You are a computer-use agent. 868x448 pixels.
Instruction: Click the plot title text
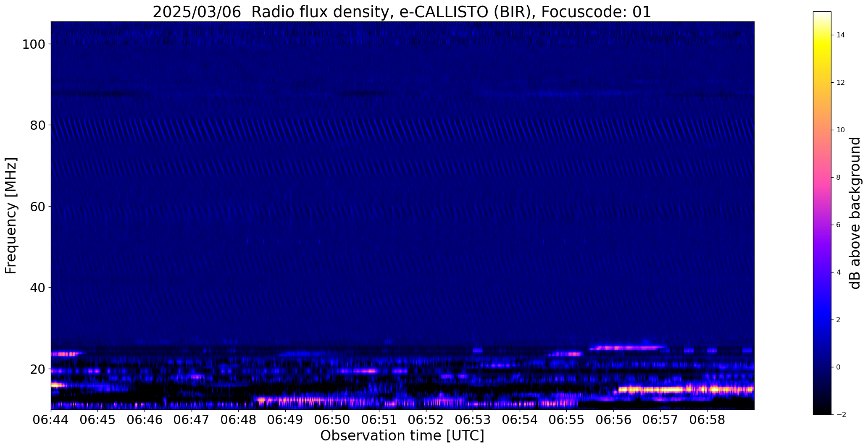pos(402,12)
